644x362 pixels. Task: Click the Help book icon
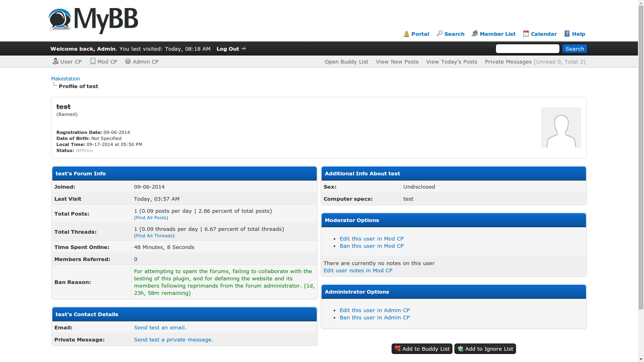click(567, 33)
